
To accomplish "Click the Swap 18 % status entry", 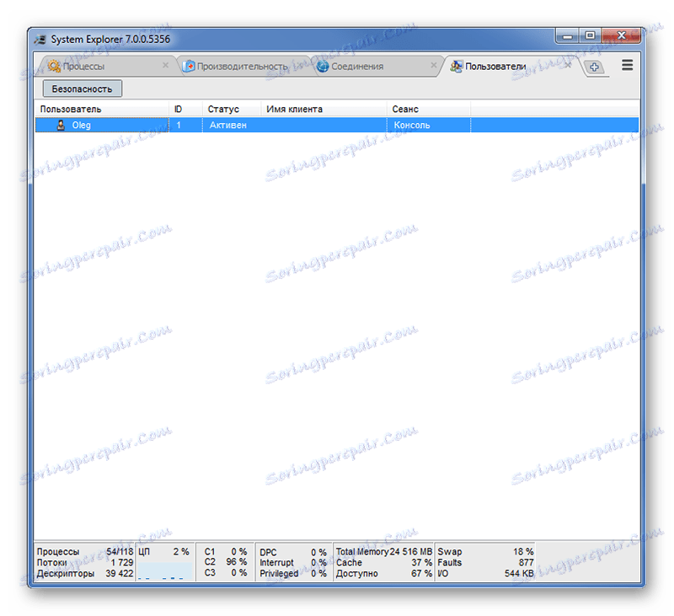I will point(485,551).
